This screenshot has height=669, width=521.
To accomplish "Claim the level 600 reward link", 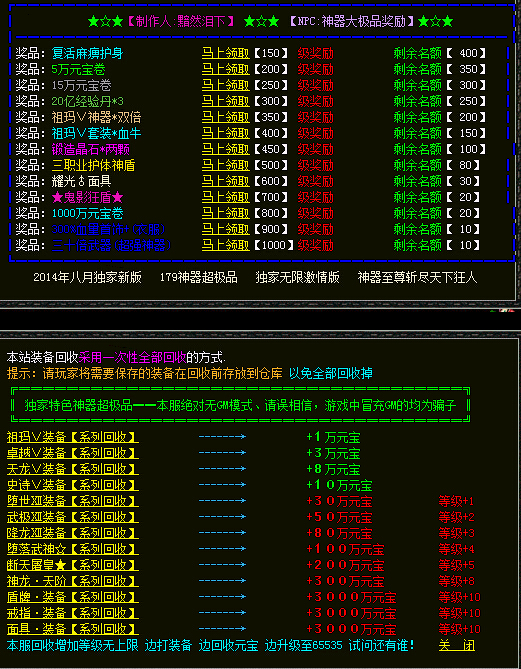I will pyautogui.click(x=226, y=182).
